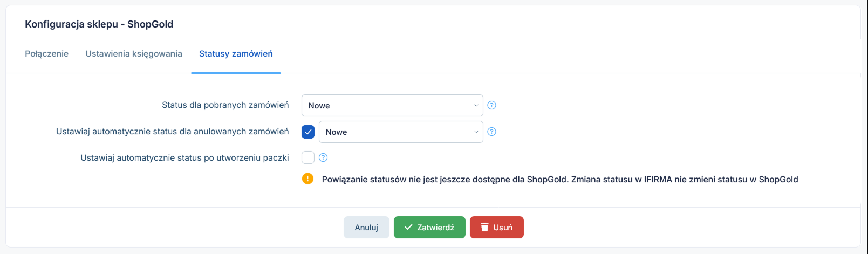The image size is (868, 254).
Task: Click the trash icon on Usuń button
Action: click(x=484, y=227)
